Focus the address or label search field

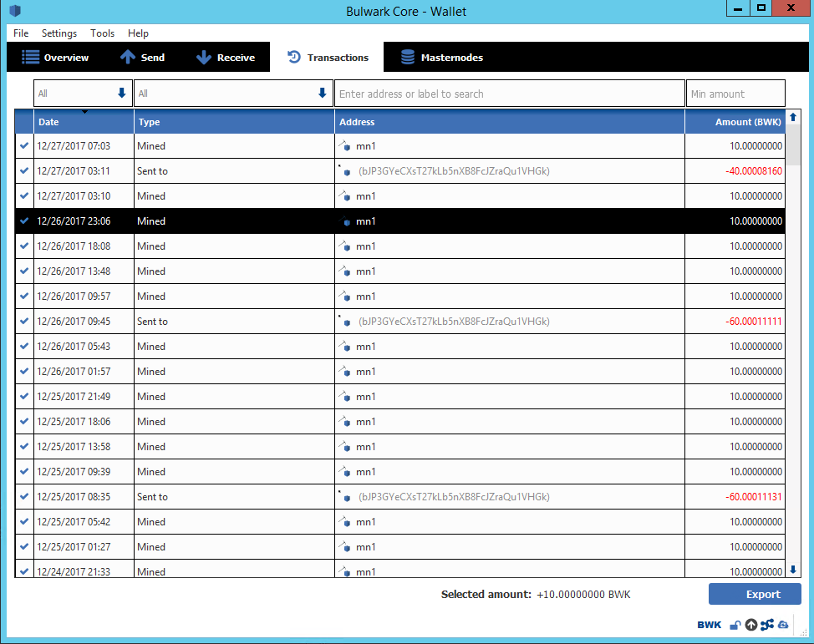coord(510,94)
